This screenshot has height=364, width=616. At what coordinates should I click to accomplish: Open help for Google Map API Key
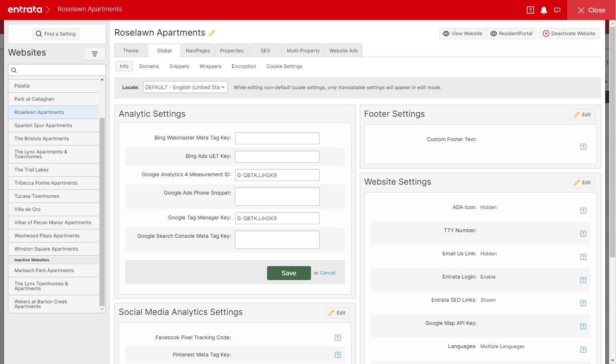pos(583,326)
